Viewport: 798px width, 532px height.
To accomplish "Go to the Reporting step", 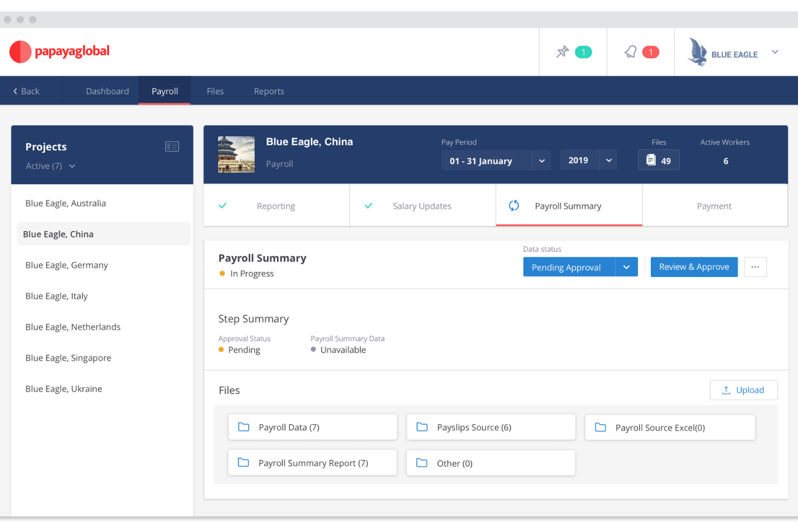I will coord(277,205).
